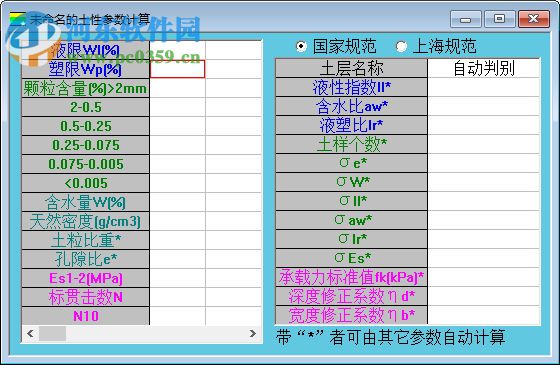Click the 土层名称 header cell

[x=351, y=68]
